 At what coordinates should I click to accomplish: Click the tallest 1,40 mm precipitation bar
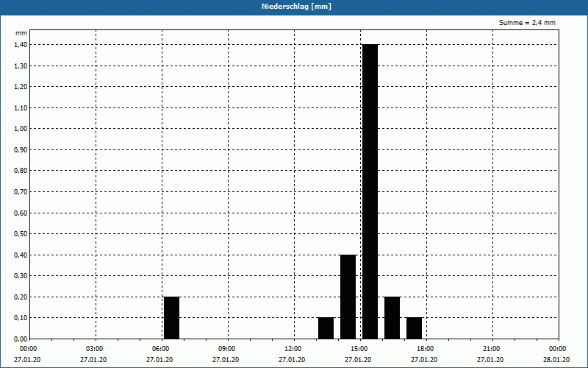(370, 191)
